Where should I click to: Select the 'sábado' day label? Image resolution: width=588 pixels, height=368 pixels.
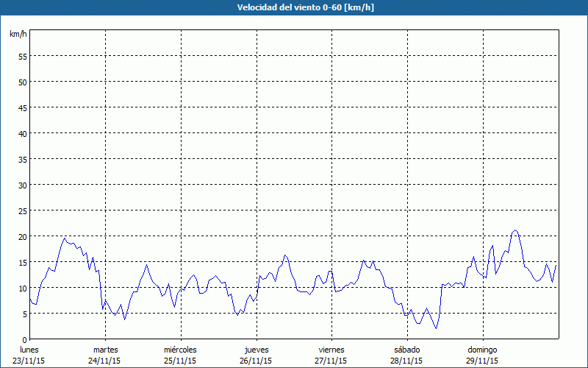tap(406, 350)
